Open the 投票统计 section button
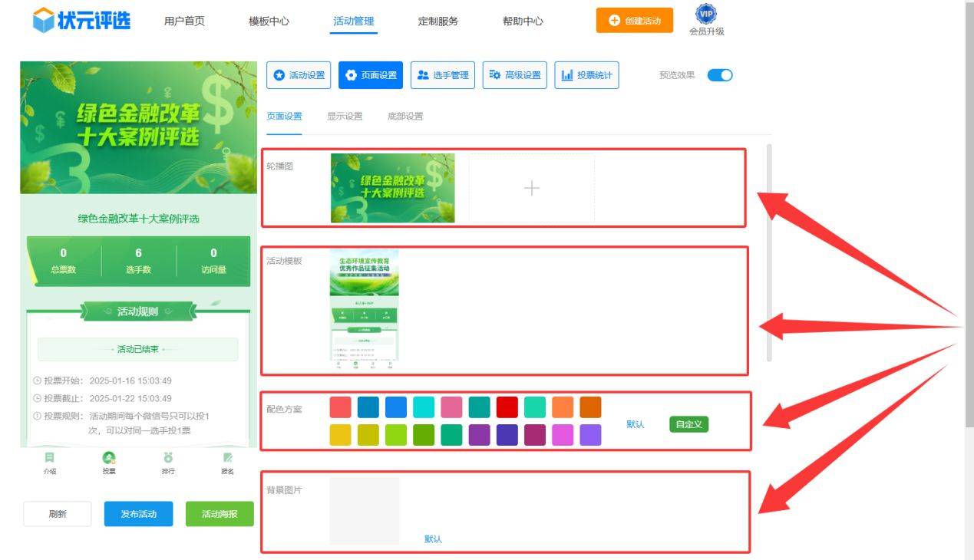This screenshot has height=560, width=974. click(587, 75)
